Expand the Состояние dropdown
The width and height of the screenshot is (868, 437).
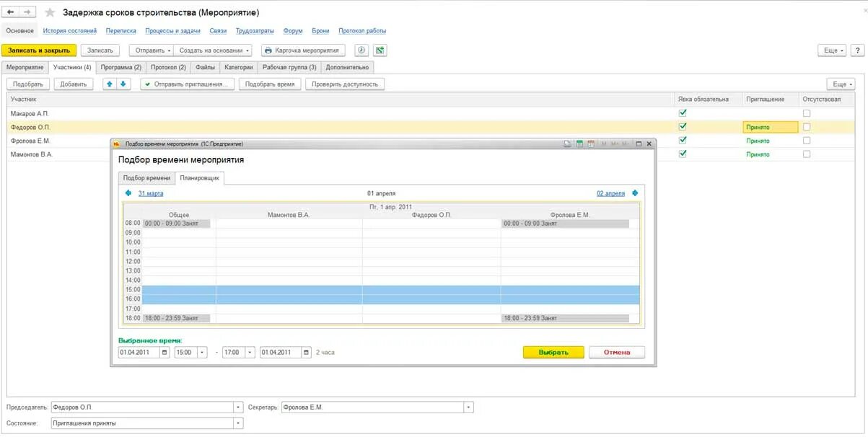pyautogui.click(x=239, y=423)
